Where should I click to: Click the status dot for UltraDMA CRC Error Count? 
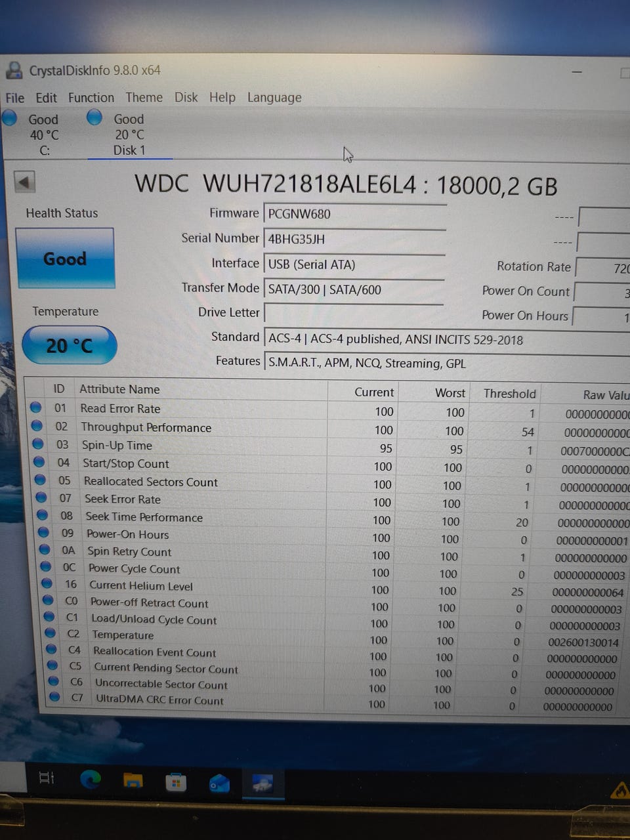pos(56,697)
